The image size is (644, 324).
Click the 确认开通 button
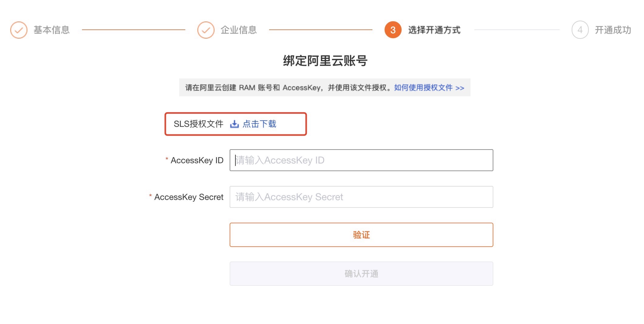361,274
